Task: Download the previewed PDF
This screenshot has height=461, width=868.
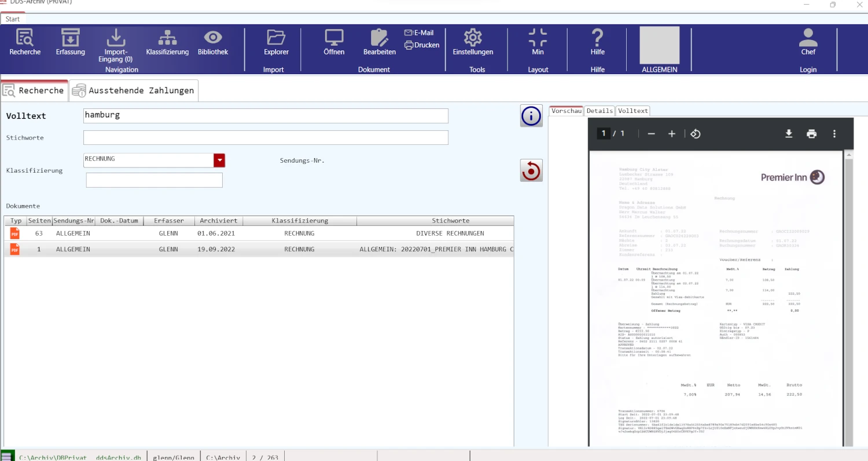Action: pos(788,134)
